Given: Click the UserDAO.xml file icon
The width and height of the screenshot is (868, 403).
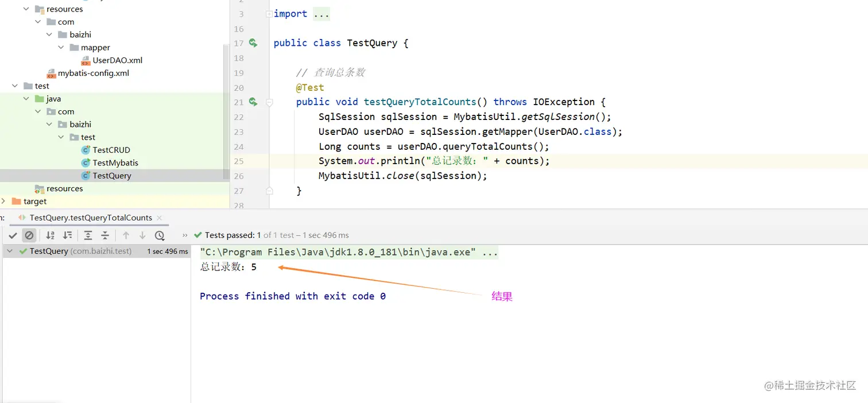Looking at the screenshot, I should click(86, 60).
